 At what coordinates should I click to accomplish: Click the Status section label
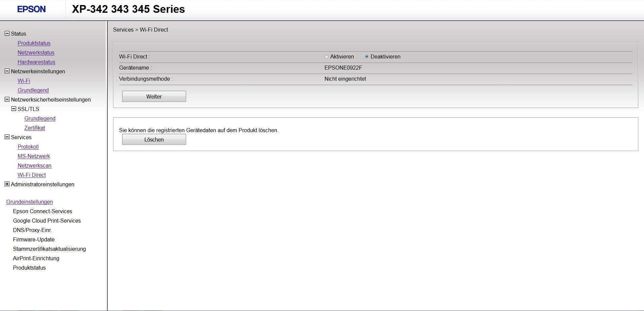tap(19, 34)
